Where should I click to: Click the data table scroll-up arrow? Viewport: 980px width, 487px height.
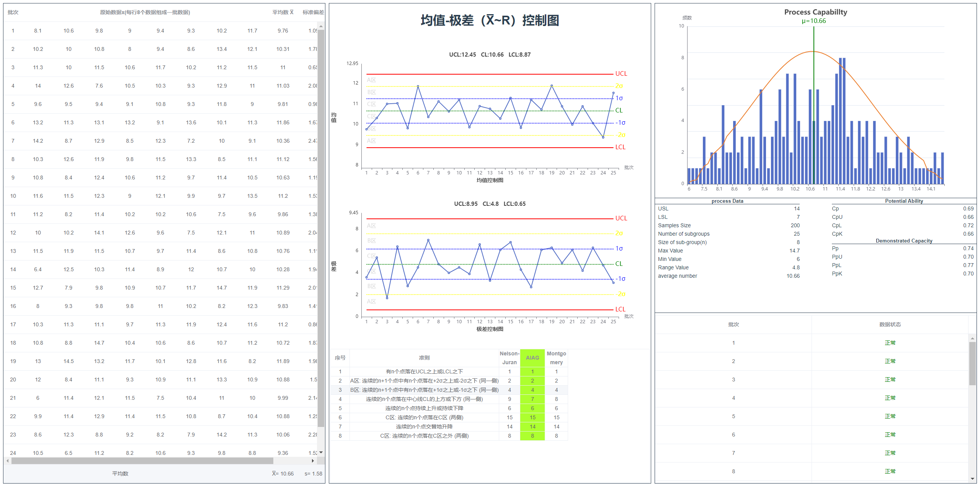[x=321, y=26]
